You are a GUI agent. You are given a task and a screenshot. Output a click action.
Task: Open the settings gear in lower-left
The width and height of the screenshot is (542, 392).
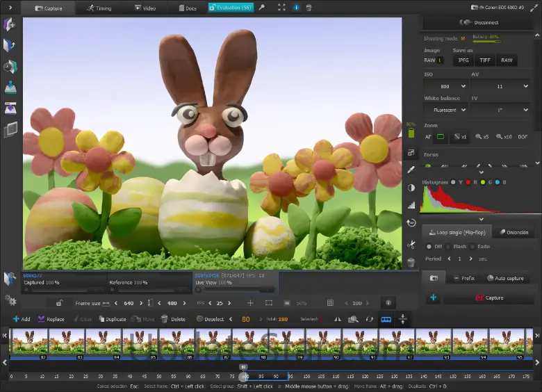point(10,300)
